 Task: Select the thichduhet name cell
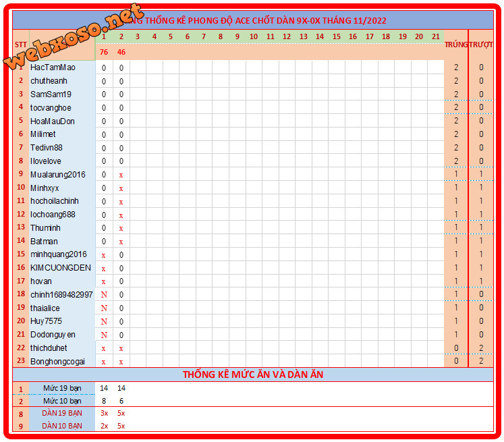click(49, 348)
